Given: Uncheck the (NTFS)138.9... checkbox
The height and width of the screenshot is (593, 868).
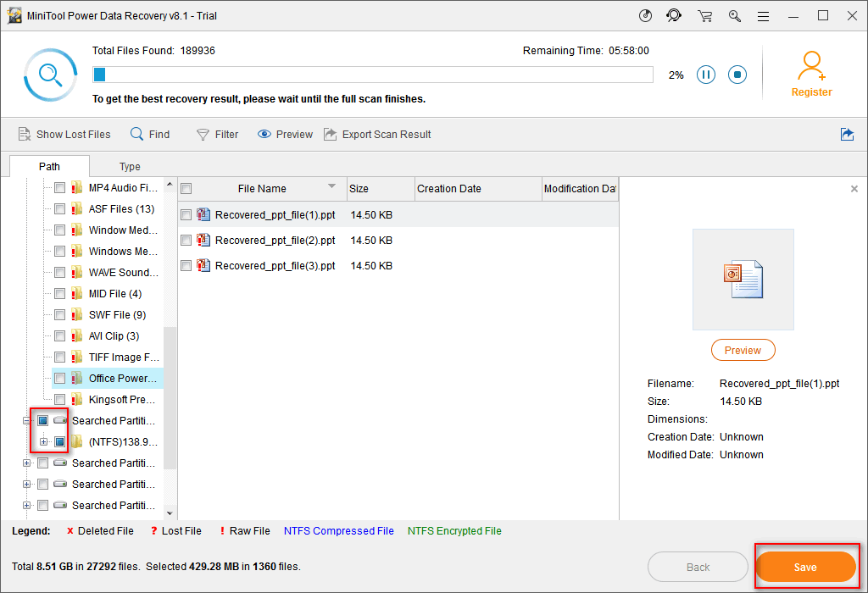Looking at the screenshot, I should tap(60, 442).
